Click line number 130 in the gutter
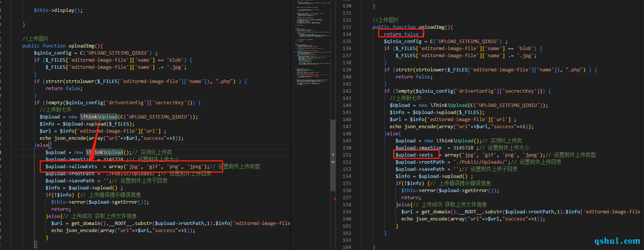Screen dimensions: 644x250 (347, 6)
